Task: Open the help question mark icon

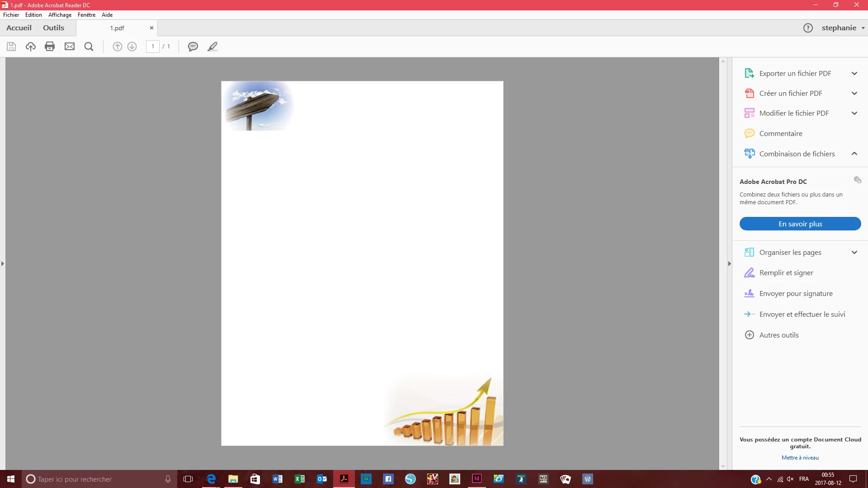Action: pyautogui.click(x=808, y=28)
